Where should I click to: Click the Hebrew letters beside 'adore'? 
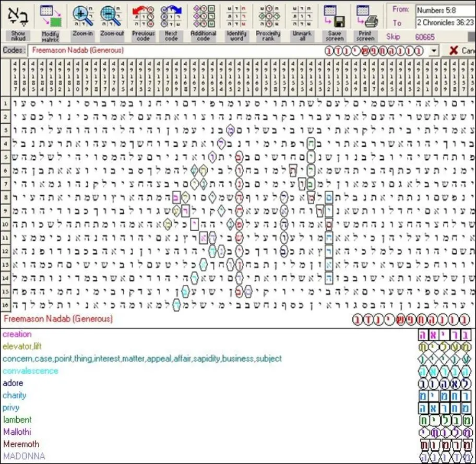click(x=445, y=384)
